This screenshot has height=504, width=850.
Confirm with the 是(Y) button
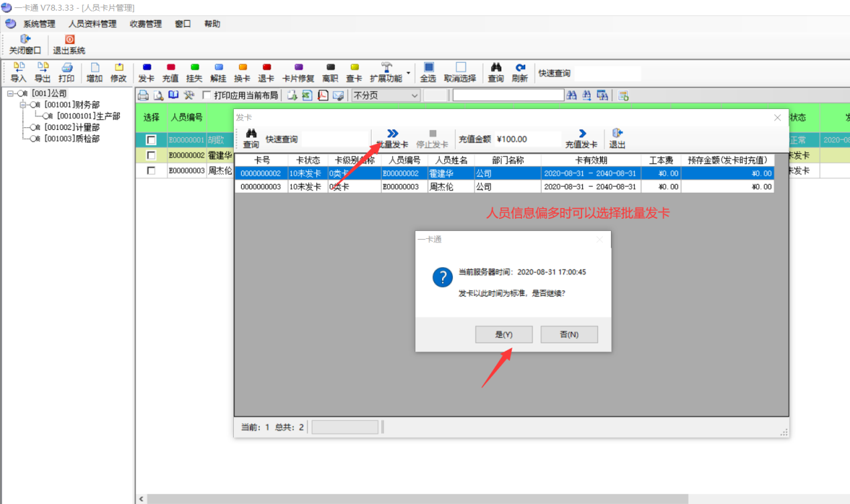(x=504, y=335)
